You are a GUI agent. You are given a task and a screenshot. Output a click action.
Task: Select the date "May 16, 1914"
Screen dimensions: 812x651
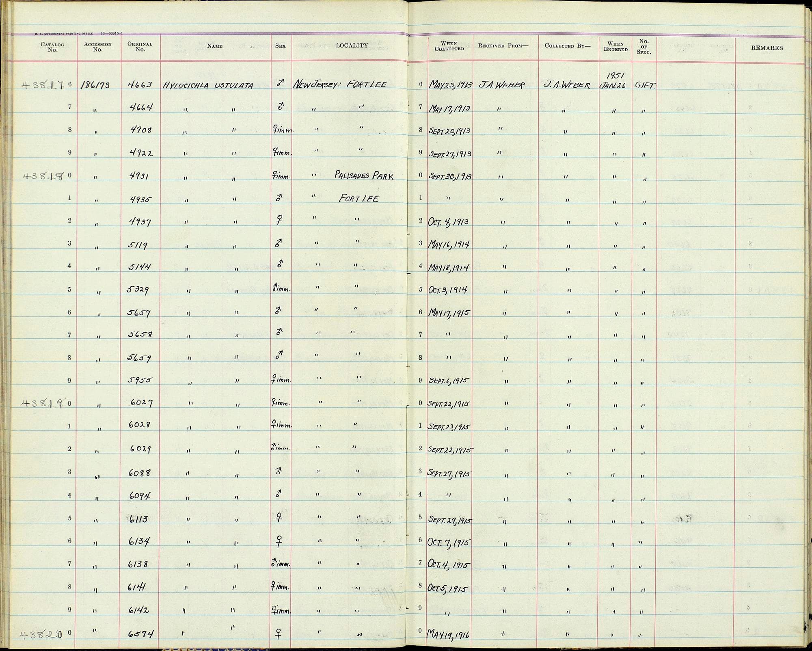(449, 244)
